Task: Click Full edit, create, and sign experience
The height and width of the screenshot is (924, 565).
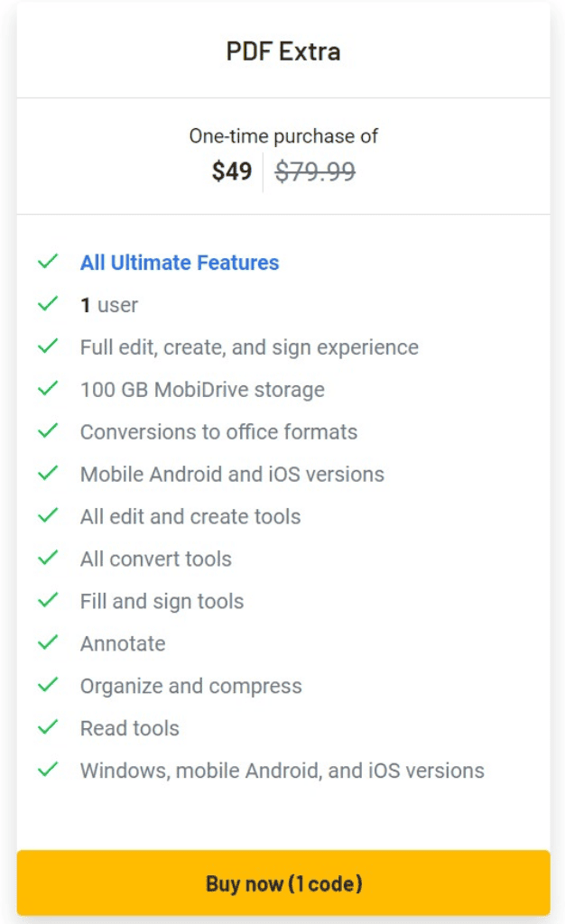Action: [x=249, y=347]
